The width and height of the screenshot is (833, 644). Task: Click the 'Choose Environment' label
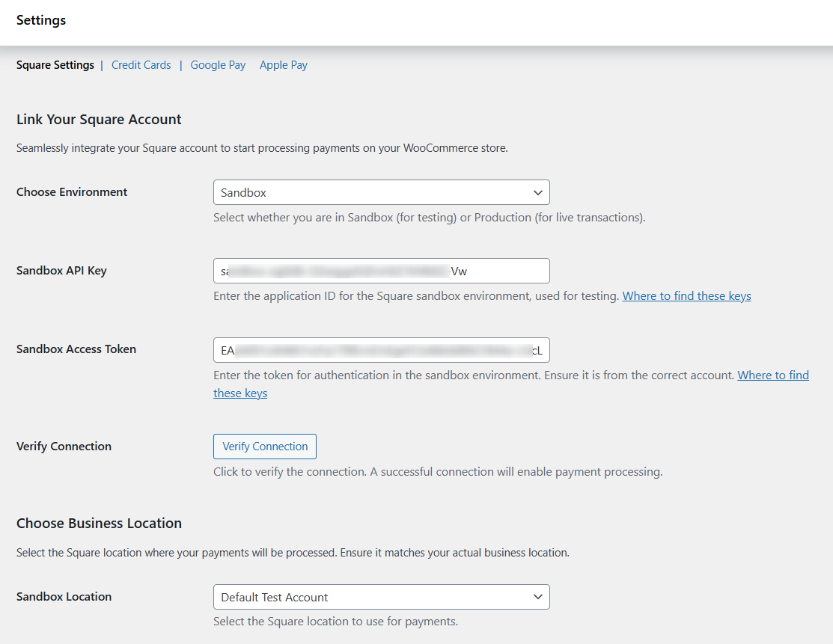point(72,192)
